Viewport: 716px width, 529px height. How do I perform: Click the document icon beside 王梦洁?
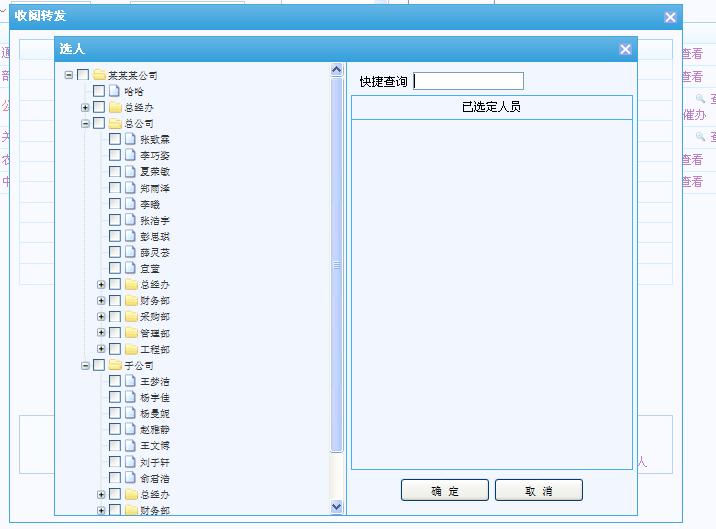point(131,382)
